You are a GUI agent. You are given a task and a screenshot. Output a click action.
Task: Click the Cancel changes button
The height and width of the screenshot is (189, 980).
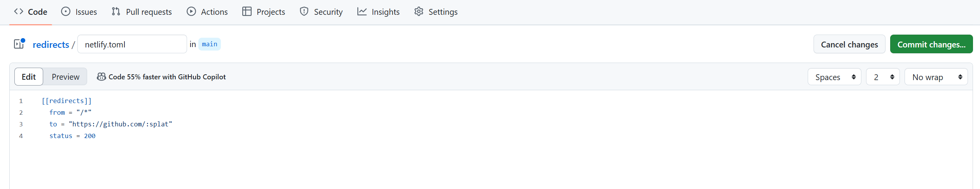(x=849, y=44)
